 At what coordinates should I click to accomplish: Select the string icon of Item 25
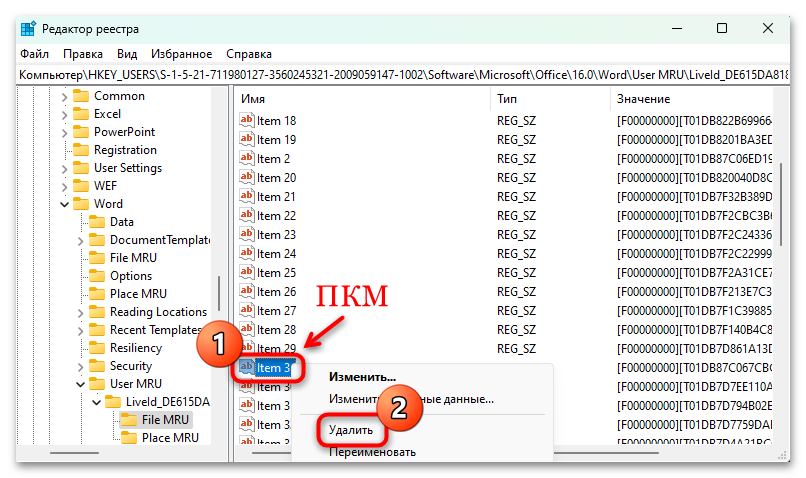tap(247, 272)
